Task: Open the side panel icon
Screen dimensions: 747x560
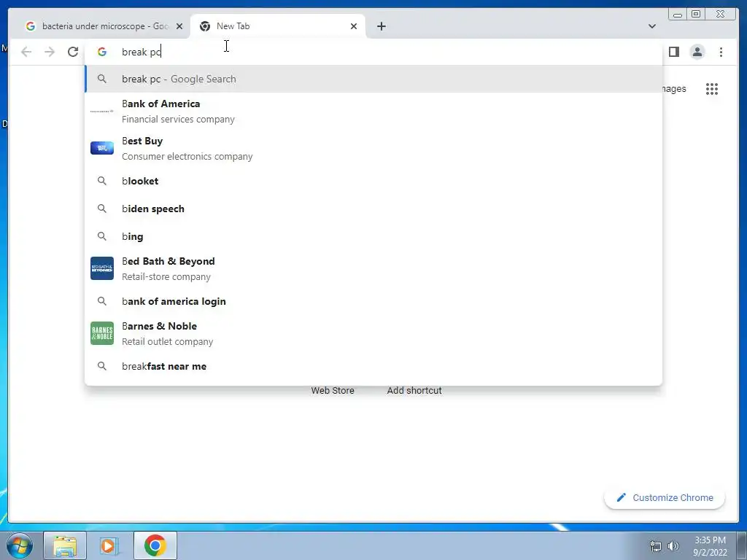Action: coord(673,52)
